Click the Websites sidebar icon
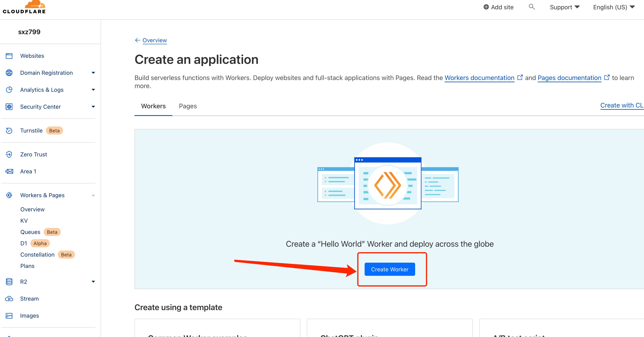This screenshot has width=644, height=337. point(9,56)
